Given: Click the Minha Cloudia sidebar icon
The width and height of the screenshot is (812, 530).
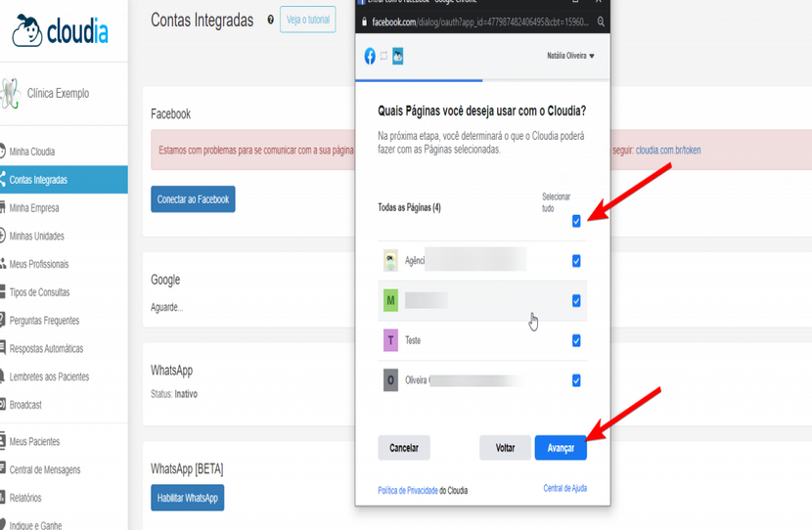Looking at the screenshot, I should pyautogui.click(x=3, y=152).
